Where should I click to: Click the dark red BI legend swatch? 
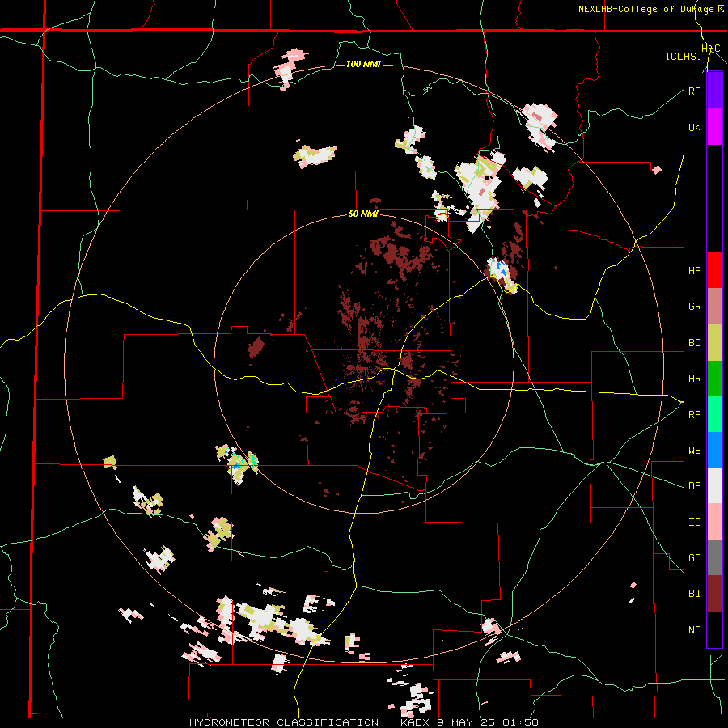[714, 594]
